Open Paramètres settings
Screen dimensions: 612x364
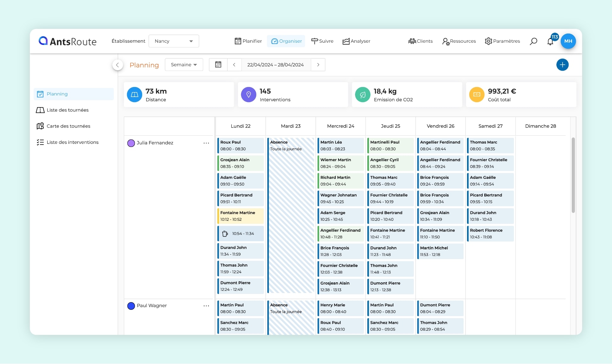(502, 41)
